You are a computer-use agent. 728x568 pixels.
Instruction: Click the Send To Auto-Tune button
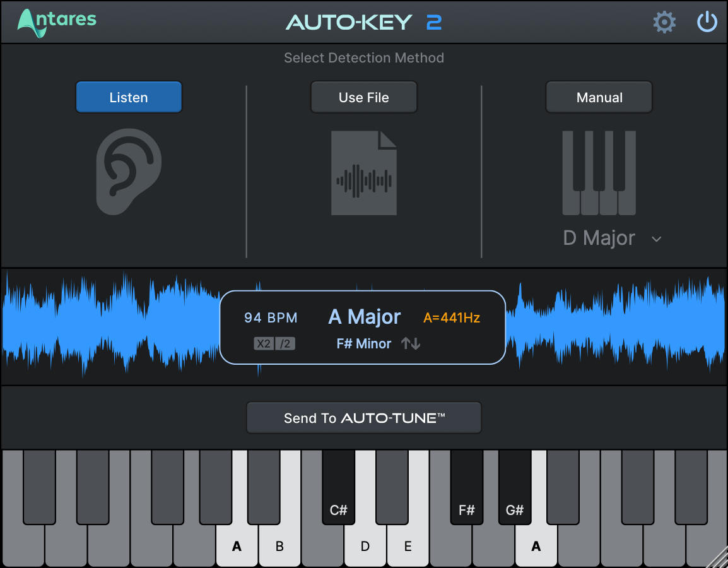click(x=364, y=417)
